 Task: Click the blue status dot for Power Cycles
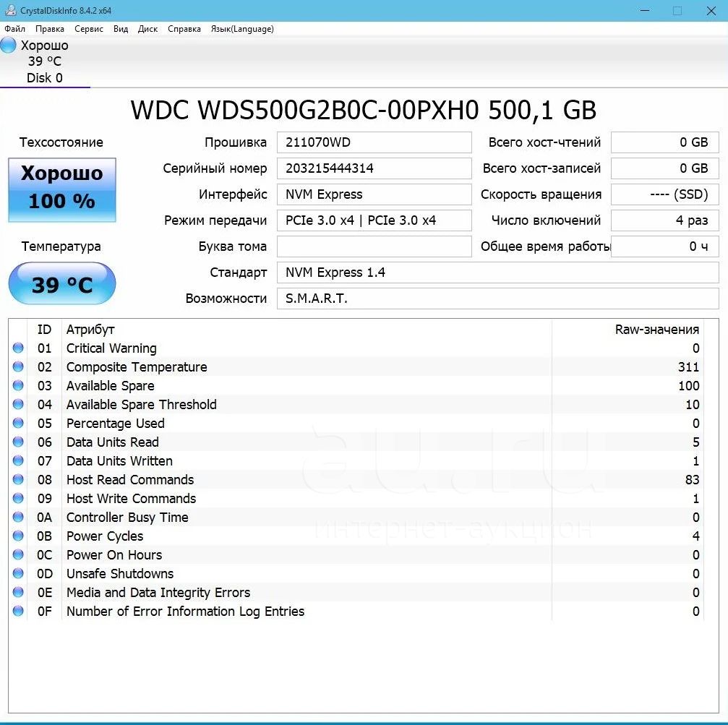tap(18, 536)
